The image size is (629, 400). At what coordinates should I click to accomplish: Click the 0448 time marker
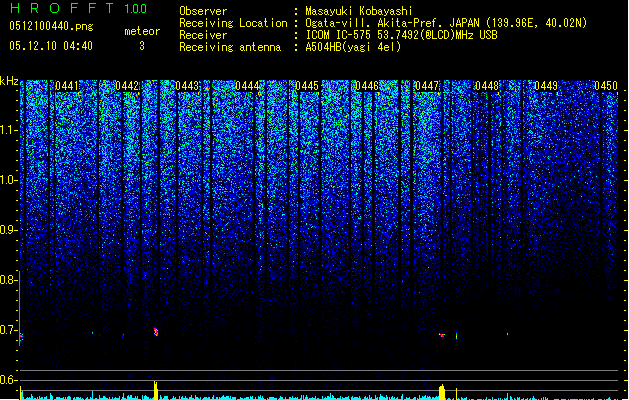487,86
